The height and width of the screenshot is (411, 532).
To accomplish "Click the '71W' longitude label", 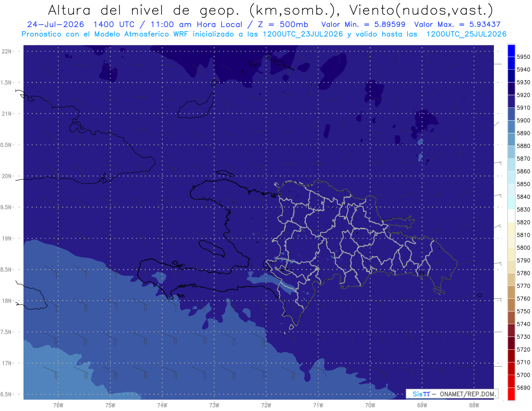I will coord(318,405).
